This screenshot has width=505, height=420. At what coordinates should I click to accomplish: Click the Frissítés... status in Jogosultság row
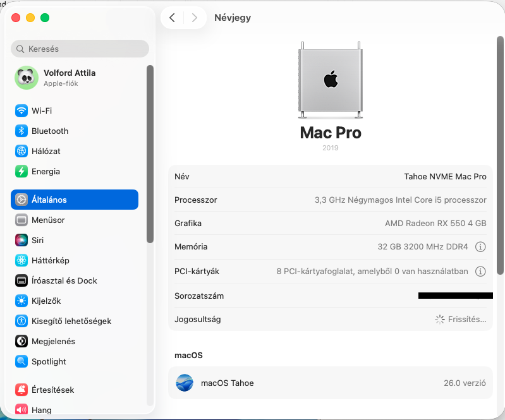coord(461,320)
